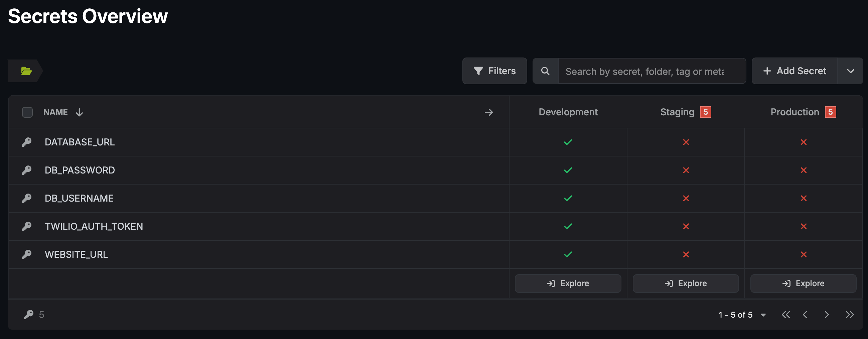Expand the rows-per-page dropdown near 1 - 5 of 5
868x339 pixels.
763,315
